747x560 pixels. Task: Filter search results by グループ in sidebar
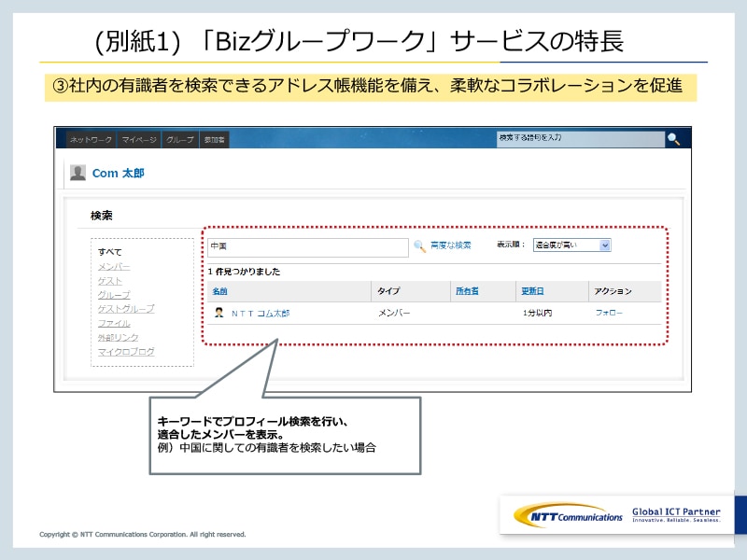click(x=114, y=295)
